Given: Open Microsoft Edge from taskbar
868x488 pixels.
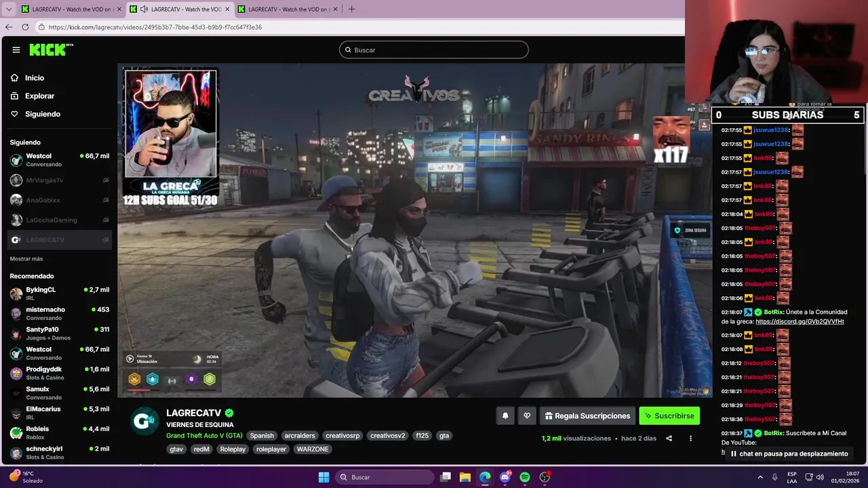Looking at the screenshot, I should pyautogui.click(x=485, y=477).
